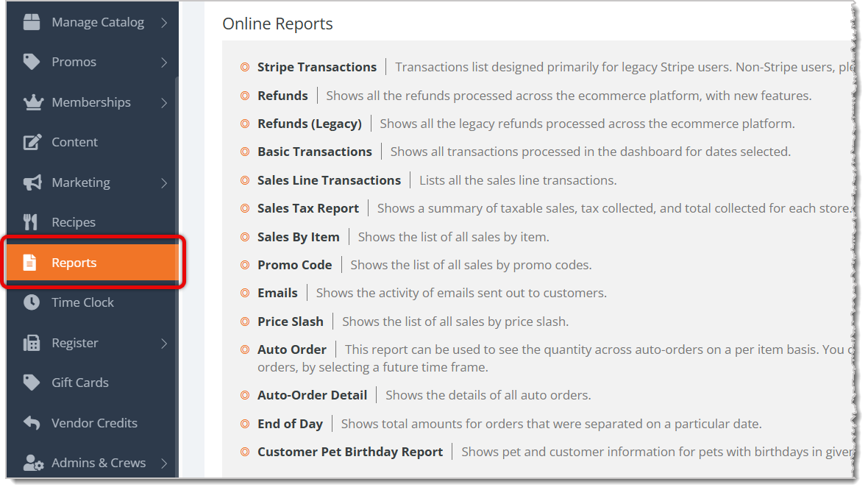Open the Sales By Item report

click(x=299, y=237)
